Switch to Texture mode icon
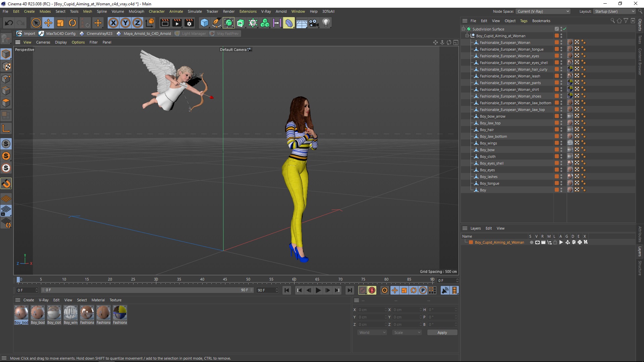 tap(6, 66)
